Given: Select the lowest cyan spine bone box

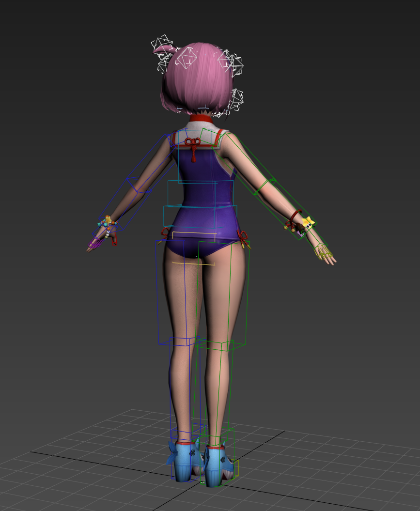Looking at the screenshot, I should pos(200,216).
